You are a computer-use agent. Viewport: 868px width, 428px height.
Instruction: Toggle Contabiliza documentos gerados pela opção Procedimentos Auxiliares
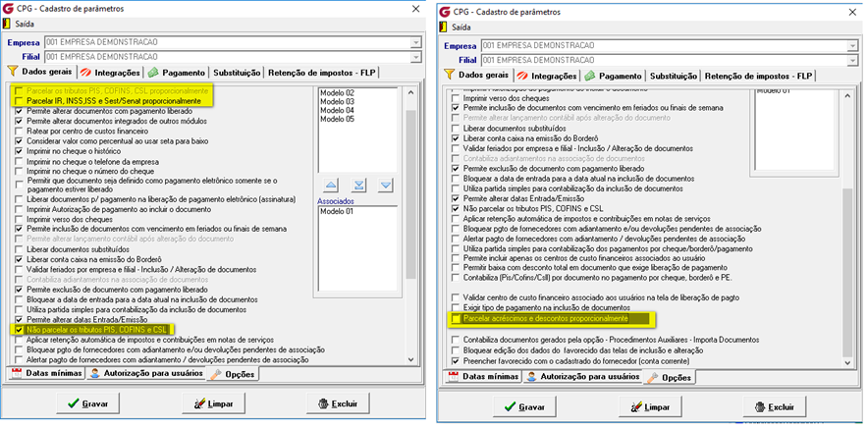point(456,340)
